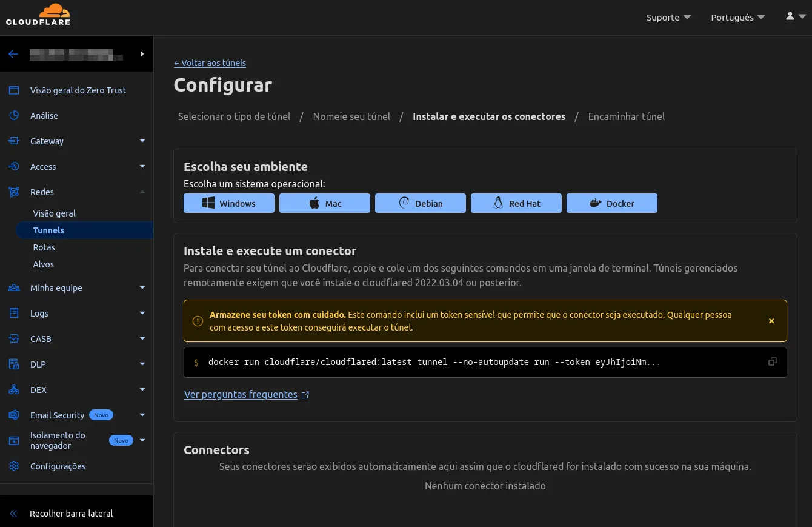
Task: Go to the Nomeie seu túnel step
Action: click(x=351, y=116)
